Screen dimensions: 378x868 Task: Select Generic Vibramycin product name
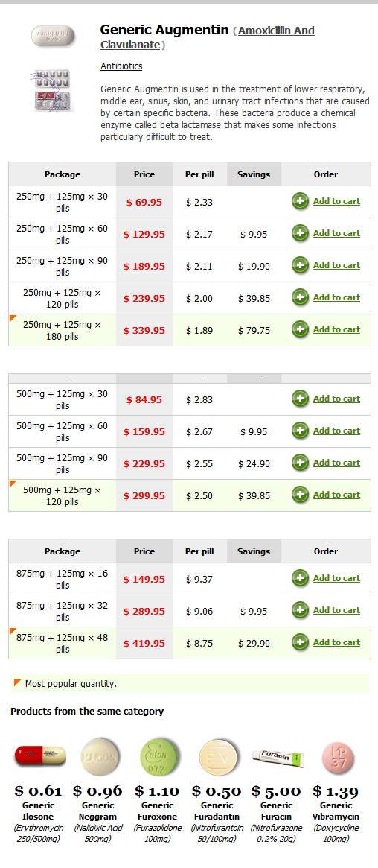tap(336, 811)
